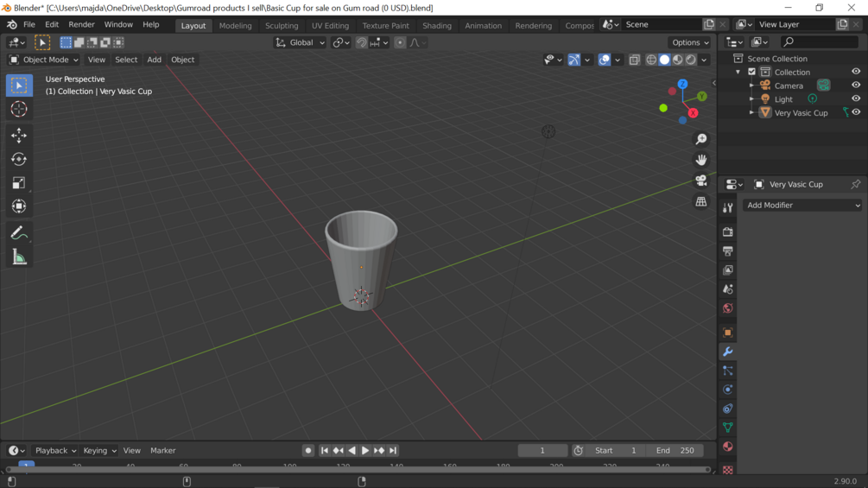The image size is (868, 488).
Task: Open the Add Modifier dropdown
Action: [x=802, y=206]
